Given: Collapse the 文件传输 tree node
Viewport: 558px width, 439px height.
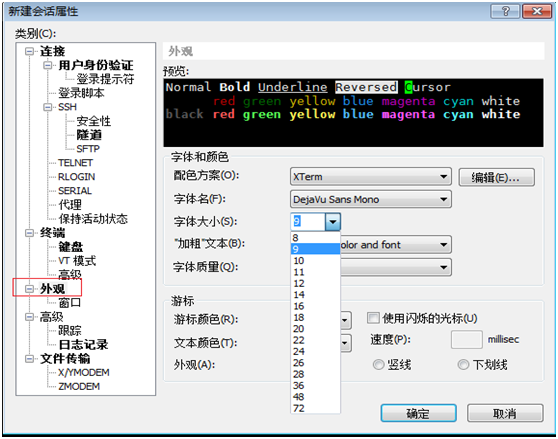Looking at the screenshot, I should [29, 359].
